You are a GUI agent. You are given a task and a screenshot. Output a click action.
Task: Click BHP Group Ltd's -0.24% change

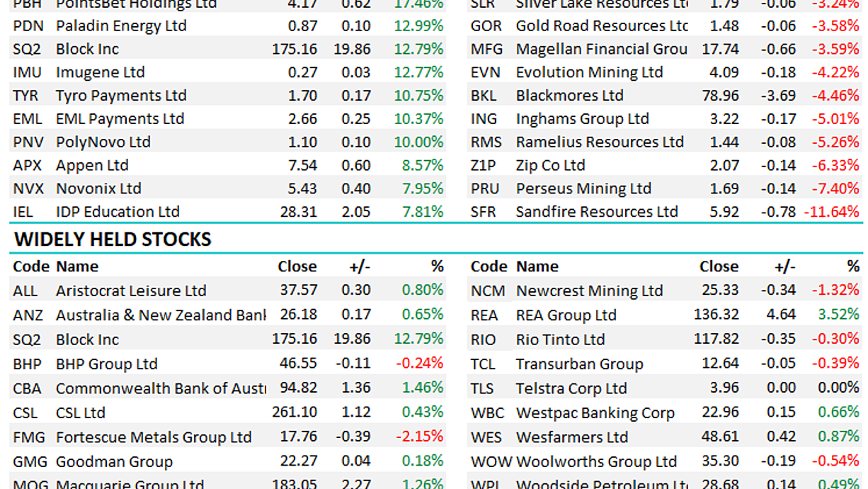[x=420, y=364]
